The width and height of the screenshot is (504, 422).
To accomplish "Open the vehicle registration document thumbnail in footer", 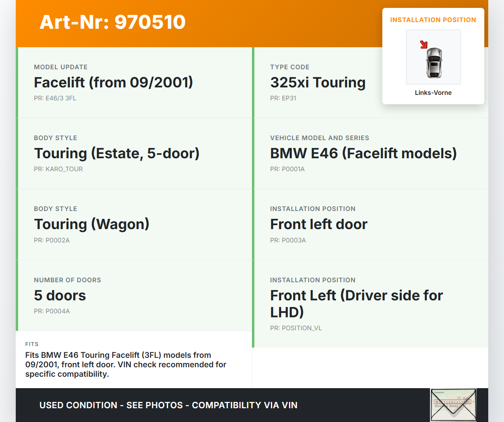I will (453, 405).
